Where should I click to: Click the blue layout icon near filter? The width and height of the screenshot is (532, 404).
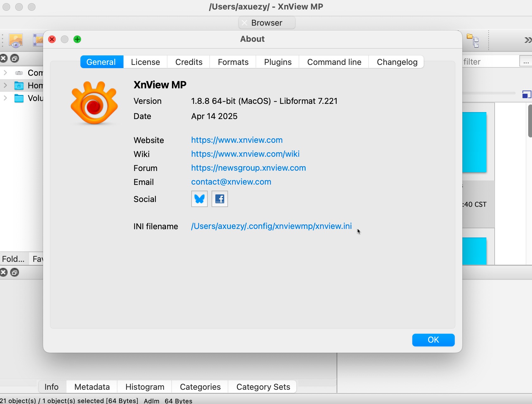pyautogui.click(x=527, y=94)
